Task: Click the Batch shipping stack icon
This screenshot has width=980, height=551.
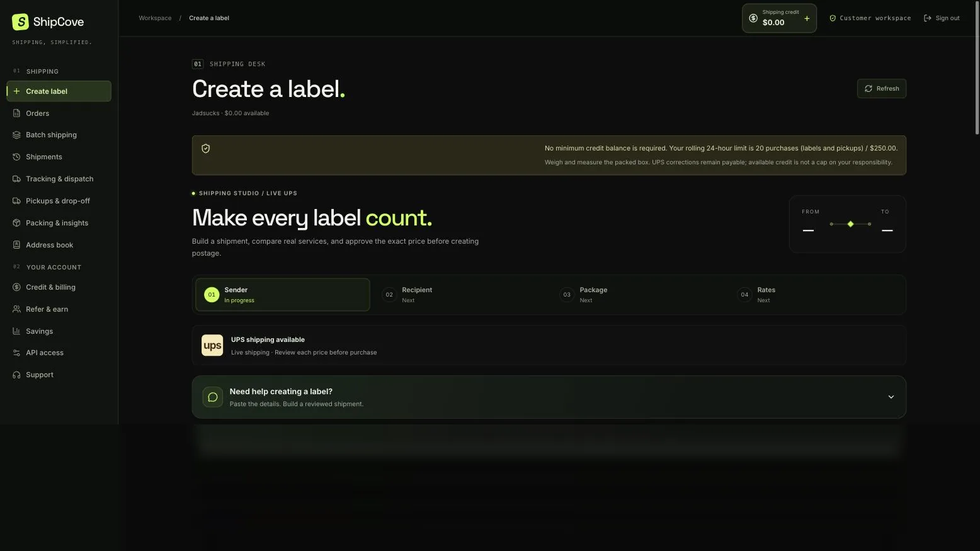Action: 16,135
